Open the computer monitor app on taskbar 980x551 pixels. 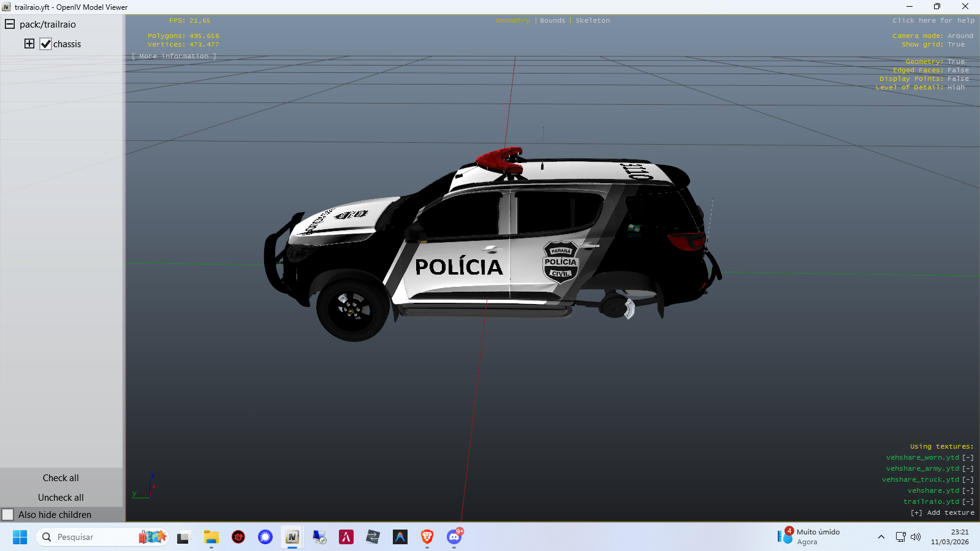pyautogui.click(x=319, y=538)
